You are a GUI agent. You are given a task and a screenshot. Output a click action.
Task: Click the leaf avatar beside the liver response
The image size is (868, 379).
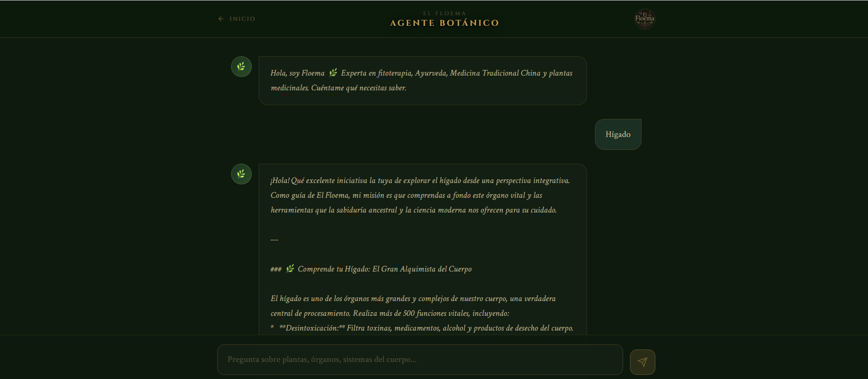click(x=241, y=174)
